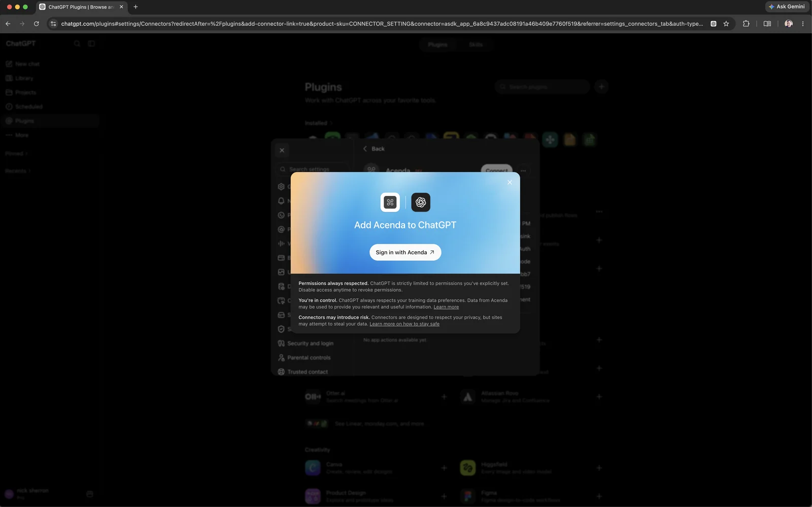The width and height of the screenshot is (812, 507).
Task: Select the bell icon in settings sidebar
Action: [x=281, y=201]
